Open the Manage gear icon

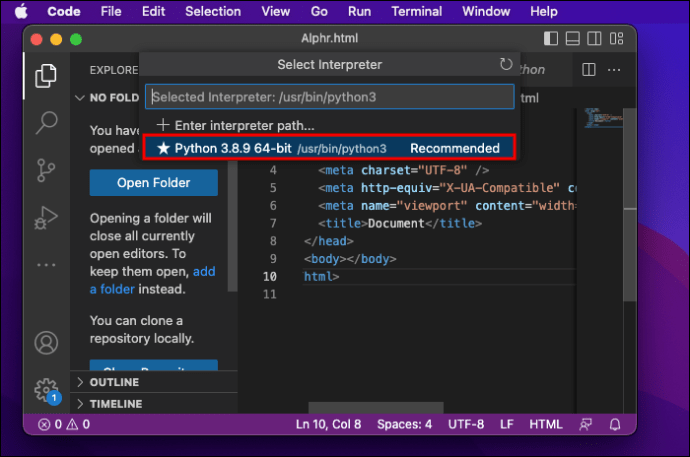pyautogui.click(x=47, y=390)
